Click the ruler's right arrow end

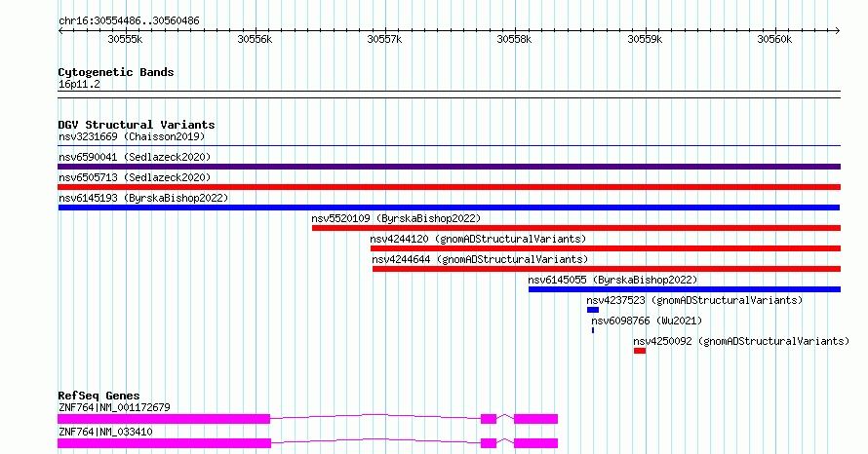(x=837, y=30)
